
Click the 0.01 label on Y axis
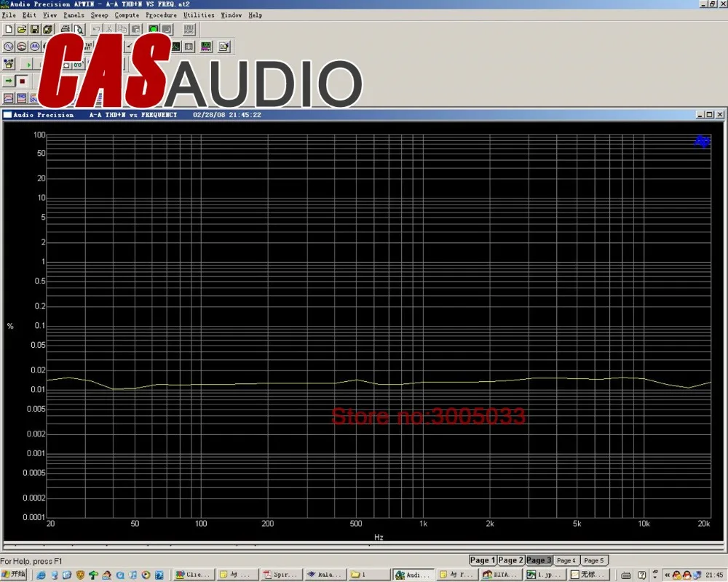pyautogui.click(x=38, y=389)
